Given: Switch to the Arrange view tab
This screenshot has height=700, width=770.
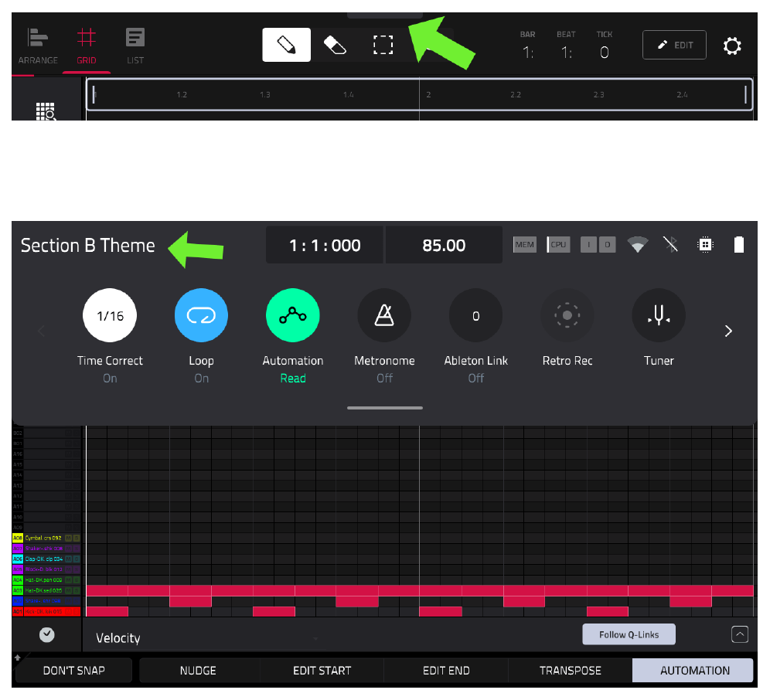Looking at the screenshot, I should [38, 46].
